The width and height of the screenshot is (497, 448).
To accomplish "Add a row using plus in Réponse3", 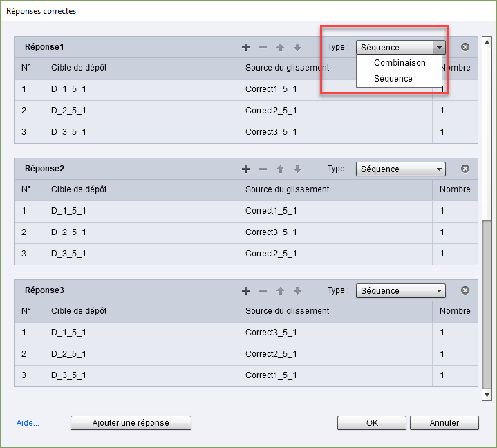I will (x=245, y=291).
